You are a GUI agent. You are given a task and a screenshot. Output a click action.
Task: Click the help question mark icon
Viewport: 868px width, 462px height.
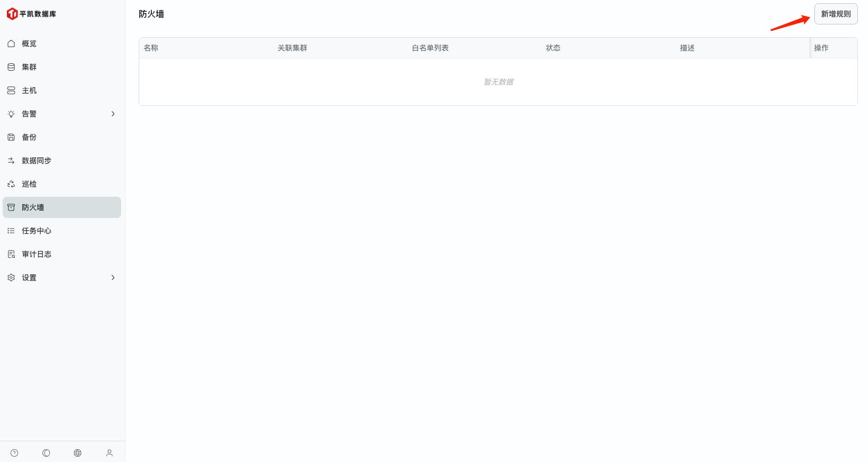point(14,453)
